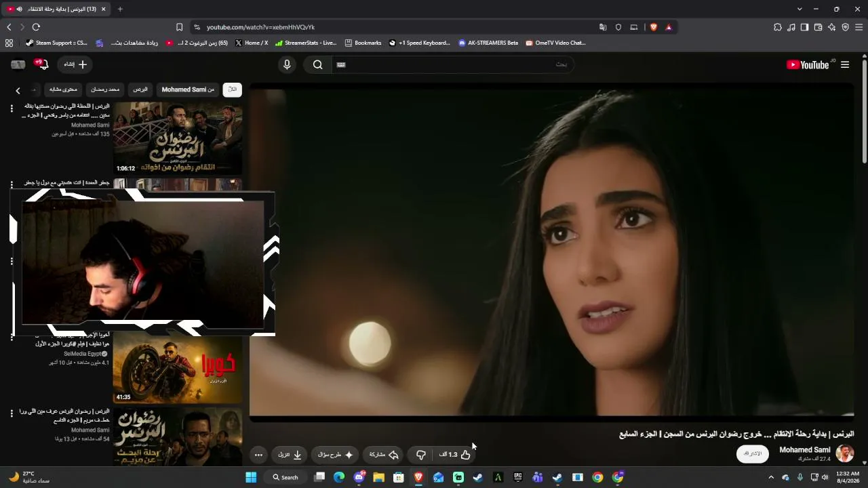Open the Steam Support bookmark
Image resolution: width=868 pixels, height=488 pixels.
point(56,43)
